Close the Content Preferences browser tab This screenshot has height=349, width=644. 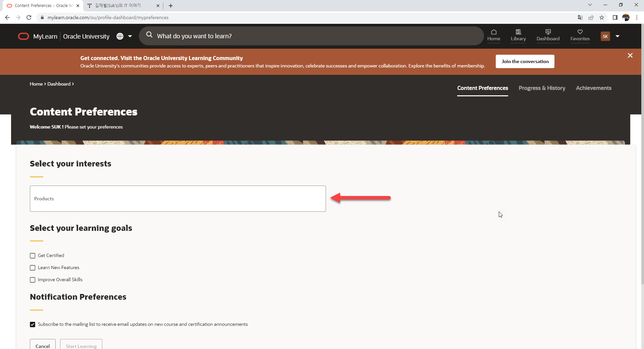pyautogui.click(x=78, y=6)
